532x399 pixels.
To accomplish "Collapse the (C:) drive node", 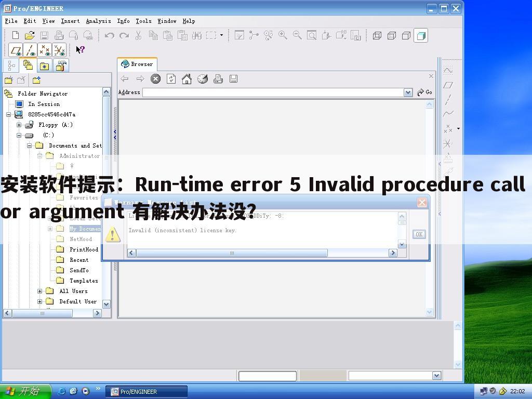I will pyautogui.click(x=19, y=136).
